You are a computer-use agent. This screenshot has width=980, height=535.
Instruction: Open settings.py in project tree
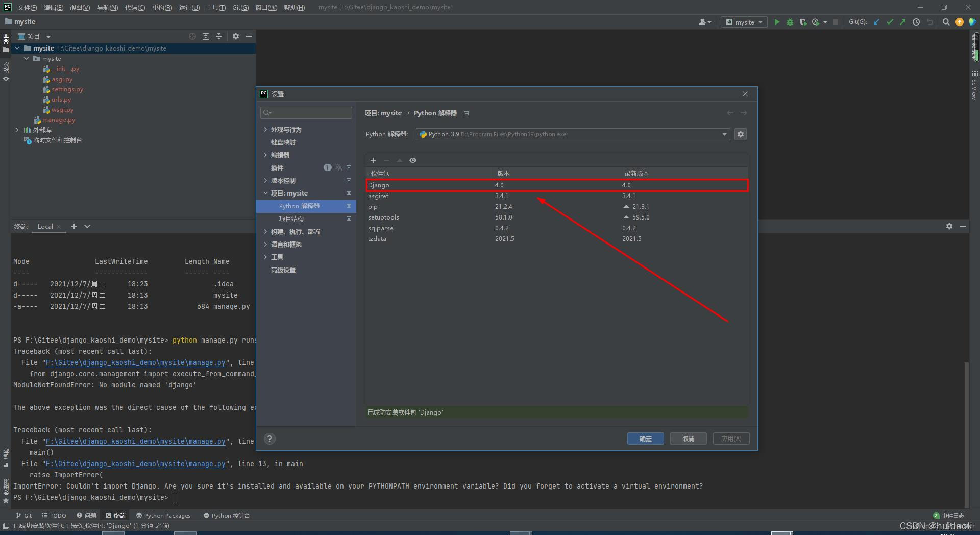click(67, 89)
